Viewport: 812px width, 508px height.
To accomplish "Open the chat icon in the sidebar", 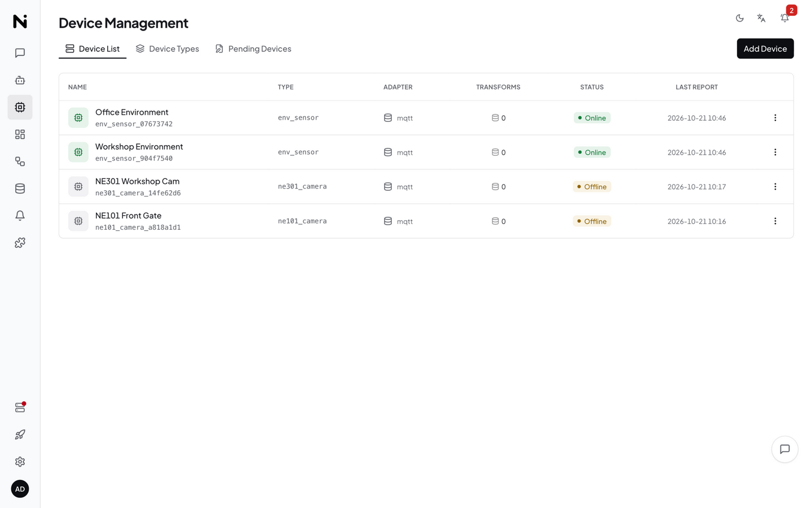I will pos(20,53).
